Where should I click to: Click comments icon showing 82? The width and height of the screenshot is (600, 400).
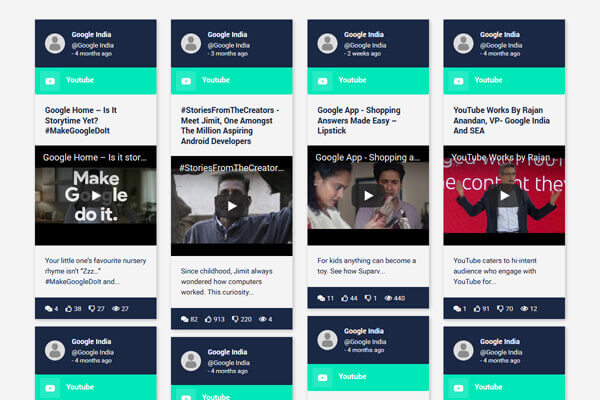click(185, 319)
